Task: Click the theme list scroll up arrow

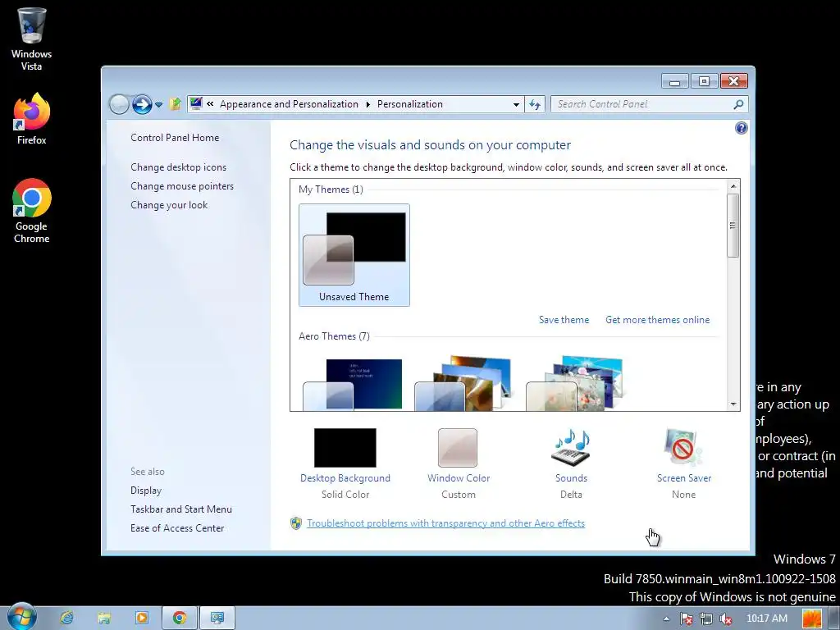Action: (733, 186)
